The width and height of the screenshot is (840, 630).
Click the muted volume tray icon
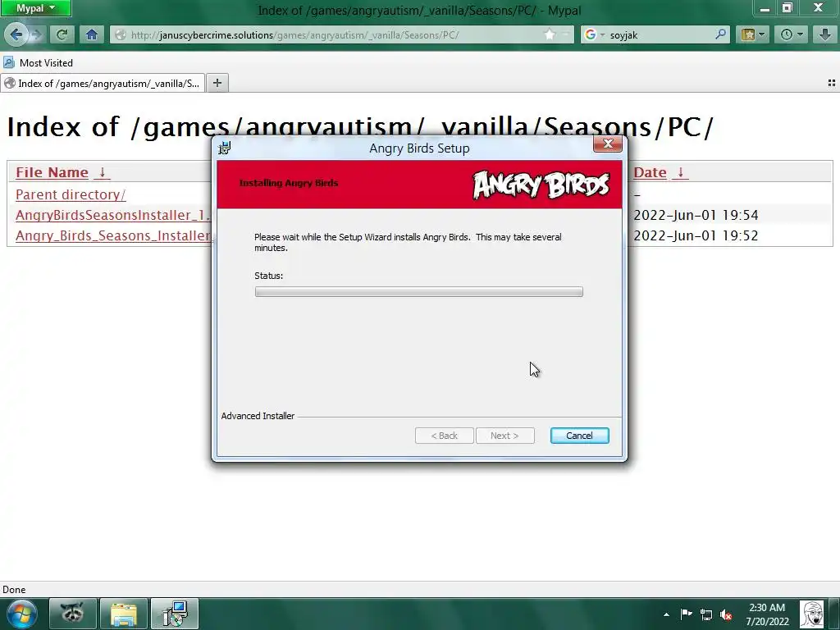[727, 614]
